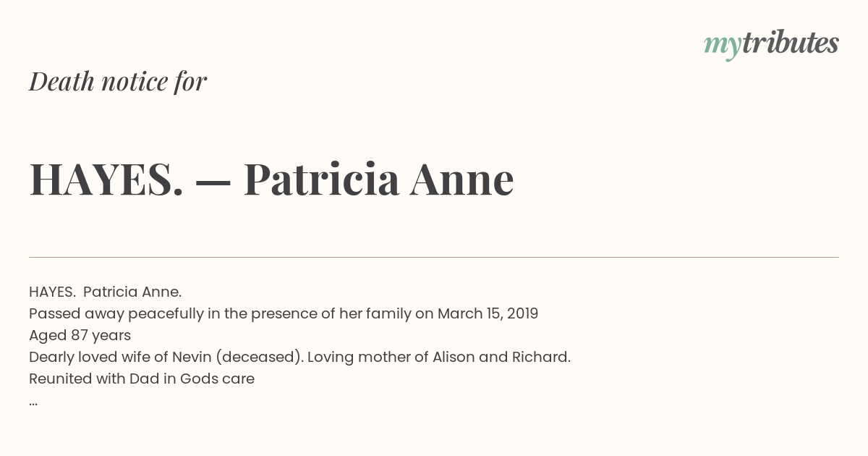868x456 pixels.
Task: Click the em dash in the title
Action: pyautogui.click(x=213, y=181)
